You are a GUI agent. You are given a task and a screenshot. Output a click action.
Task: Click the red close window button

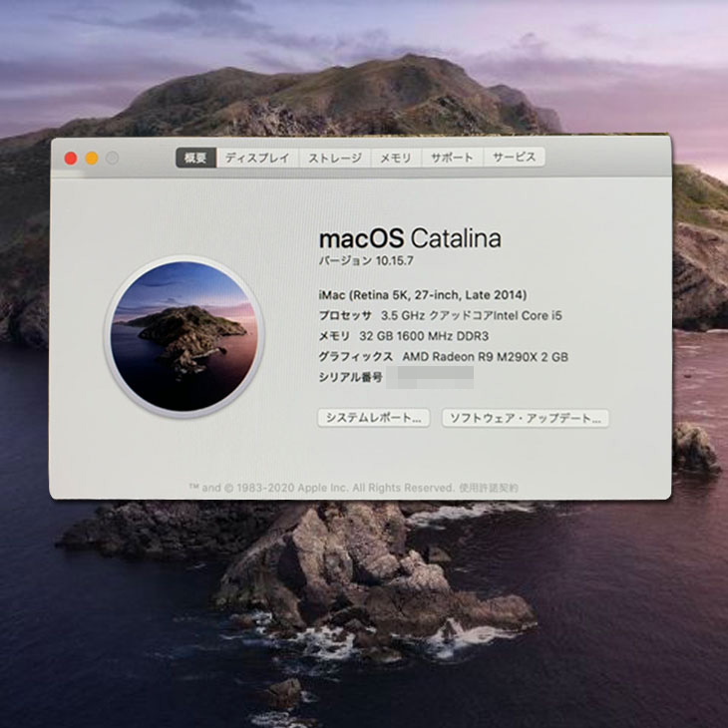pyautogui.click(x=71, y=158)
